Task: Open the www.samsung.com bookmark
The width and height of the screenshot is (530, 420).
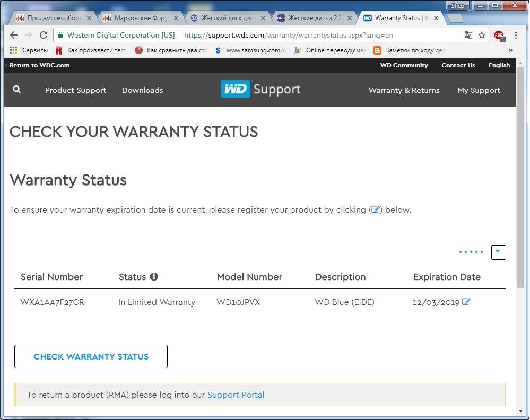Action: [250, 50]
